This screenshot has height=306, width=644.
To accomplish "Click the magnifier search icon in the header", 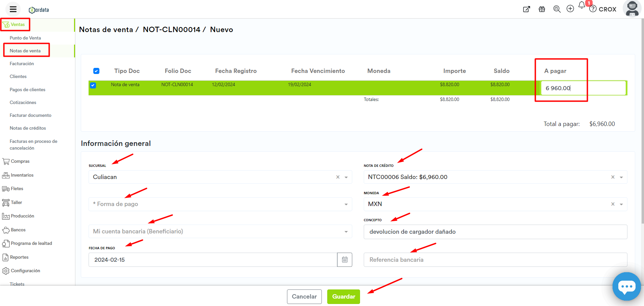I will coord(557,9).
